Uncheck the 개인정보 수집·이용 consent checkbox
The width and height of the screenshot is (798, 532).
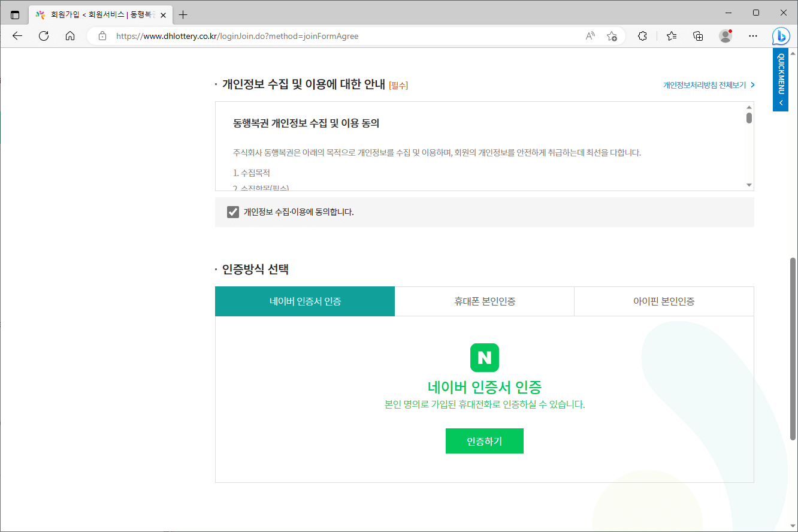pyautogui.click(x=233, y=211)
